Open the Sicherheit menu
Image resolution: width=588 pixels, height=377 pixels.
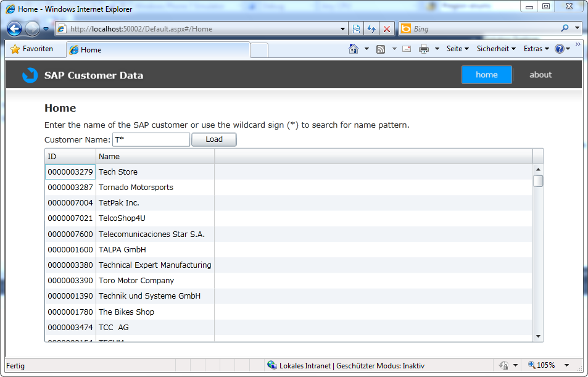[496, 49]
